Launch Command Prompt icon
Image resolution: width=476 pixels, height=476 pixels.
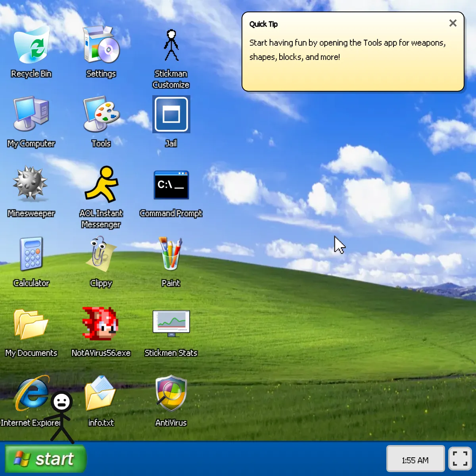[171, 185]
